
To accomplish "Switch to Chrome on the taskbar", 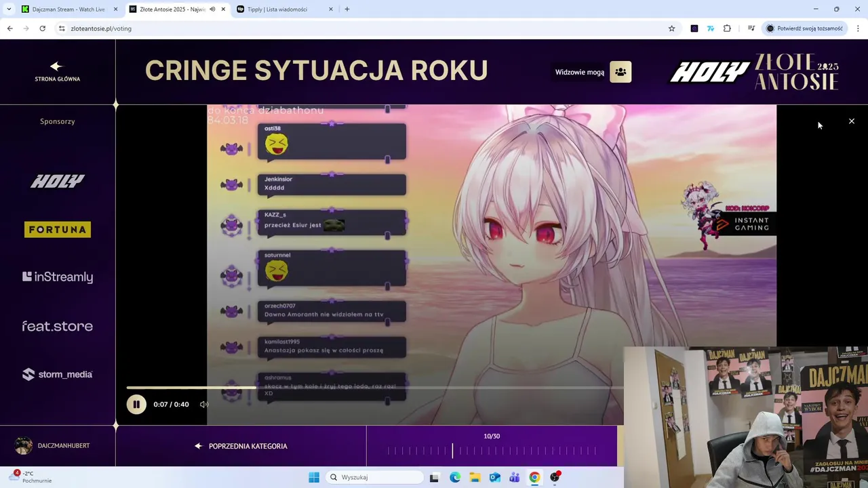I will (534, 477).
